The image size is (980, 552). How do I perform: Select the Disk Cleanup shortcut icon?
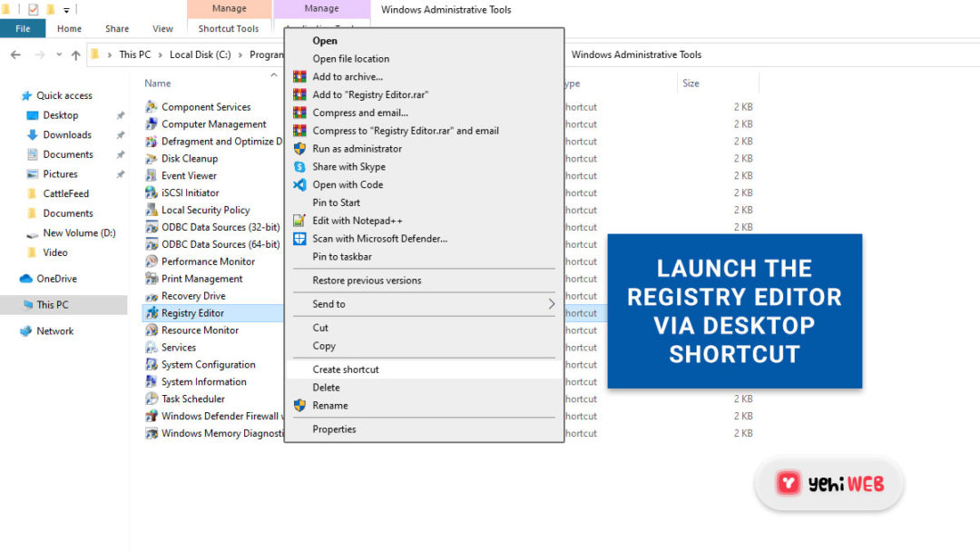pyautogui.click(x=152, y=158)
